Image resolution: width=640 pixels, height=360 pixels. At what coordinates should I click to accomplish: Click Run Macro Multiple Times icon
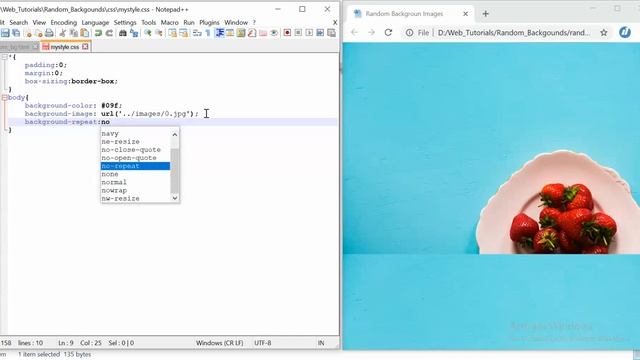tap(320, 33)
